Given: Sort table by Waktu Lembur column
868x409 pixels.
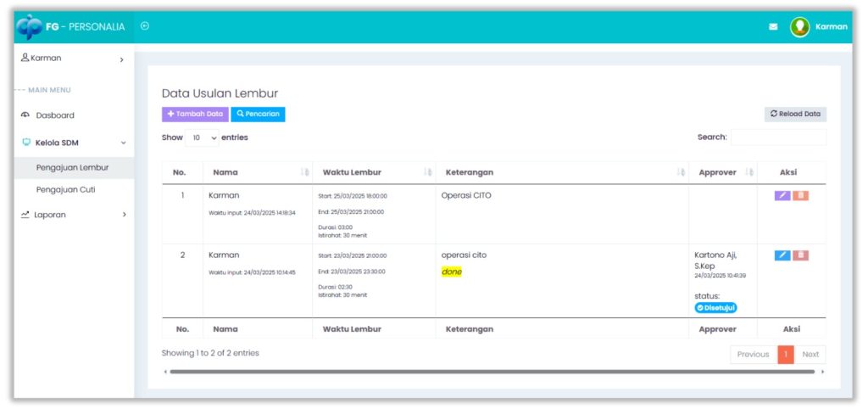Looking at the screenshot, I should point(374,172).
